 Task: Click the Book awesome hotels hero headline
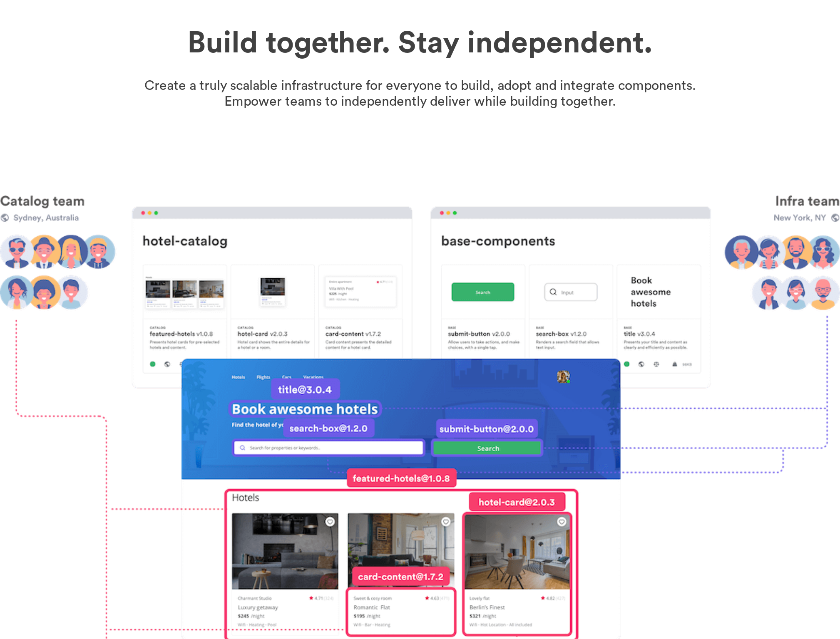(305, 409)
